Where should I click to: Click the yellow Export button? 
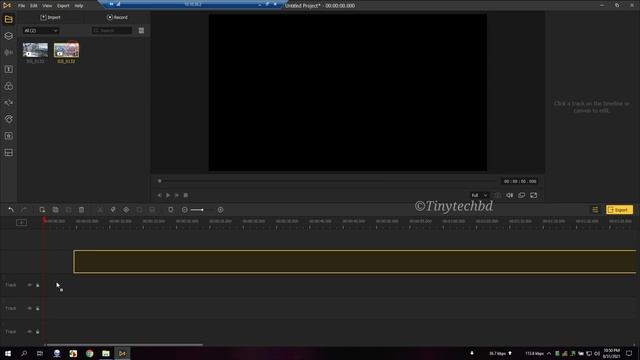tap(619, 210)
